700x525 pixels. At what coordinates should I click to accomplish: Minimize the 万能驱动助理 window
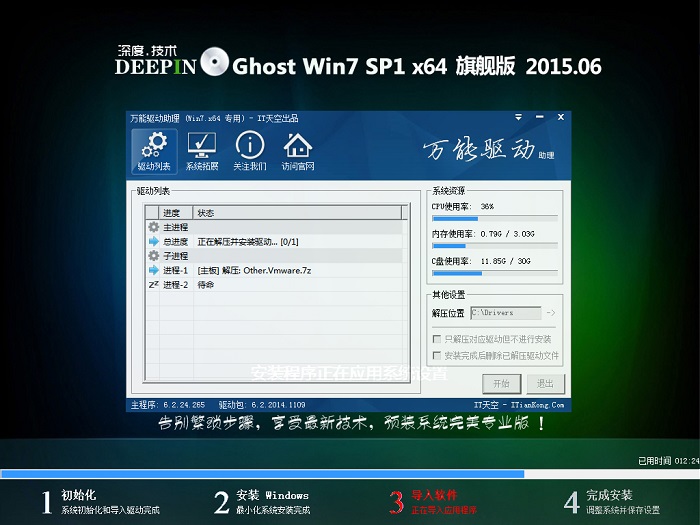(540, 117)
